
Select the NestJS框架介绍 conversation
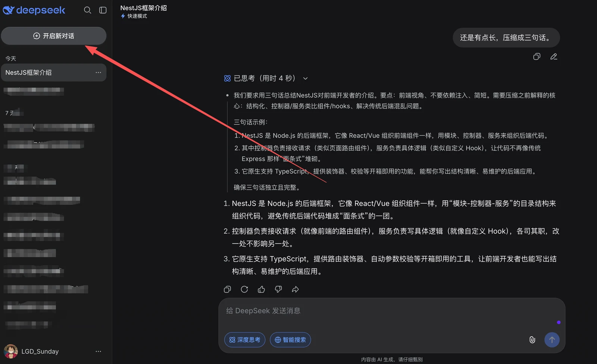(54, 72)
